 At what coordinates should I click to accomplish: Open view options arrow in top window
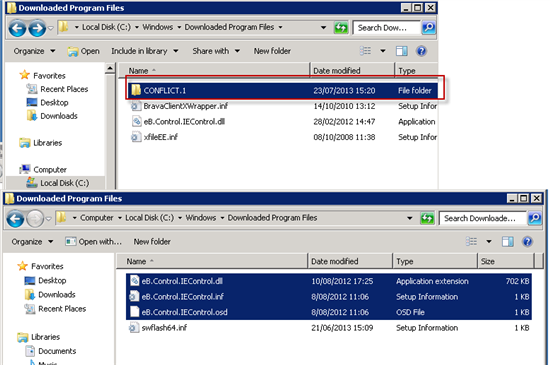pyautogui.click(x=383, y=51)
